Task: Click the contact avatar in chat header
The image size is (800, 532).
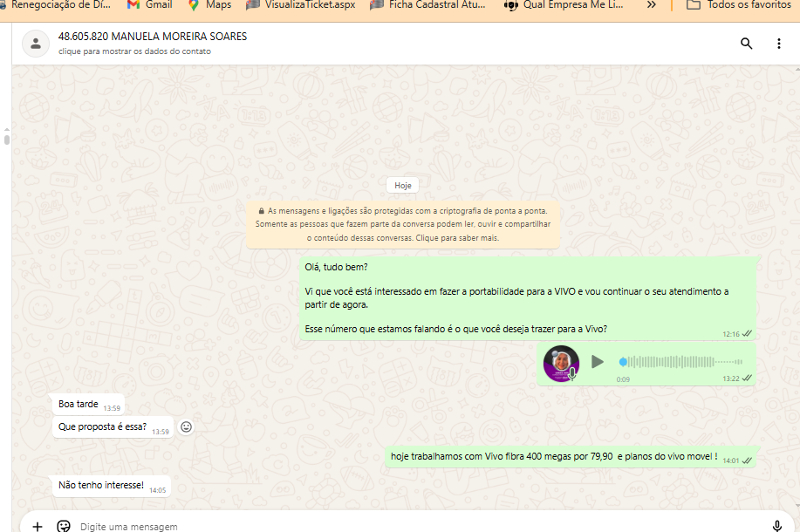Action: point(36,44)
